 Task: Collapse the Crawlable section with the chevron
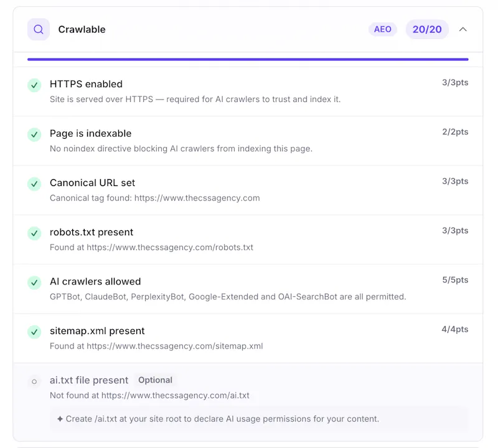tap(463, 29)
